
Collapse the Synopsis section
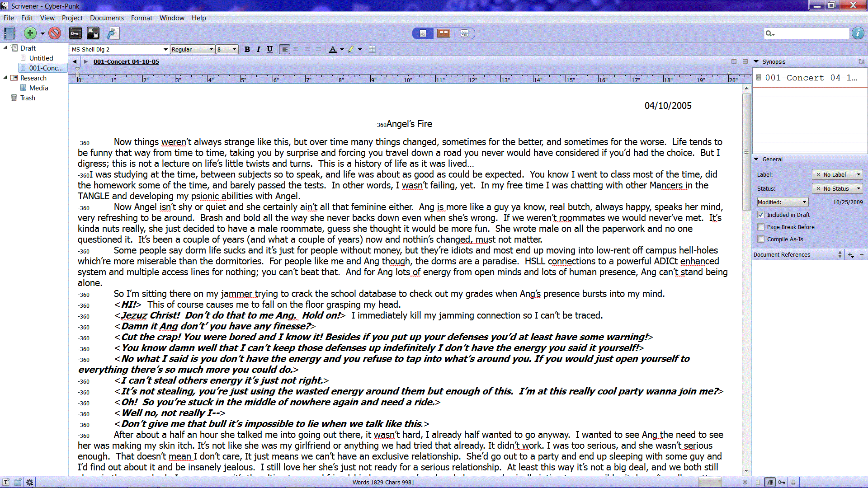(756, 61)
